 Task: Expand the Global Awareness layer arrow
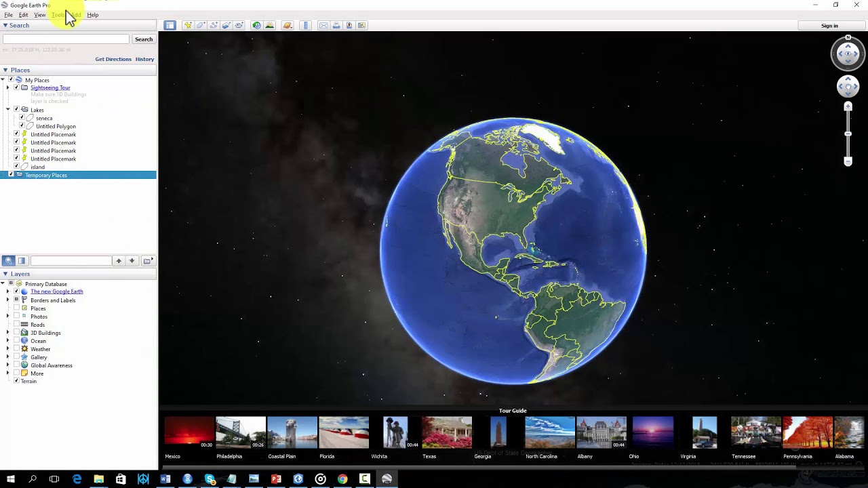tap(7, 365)
